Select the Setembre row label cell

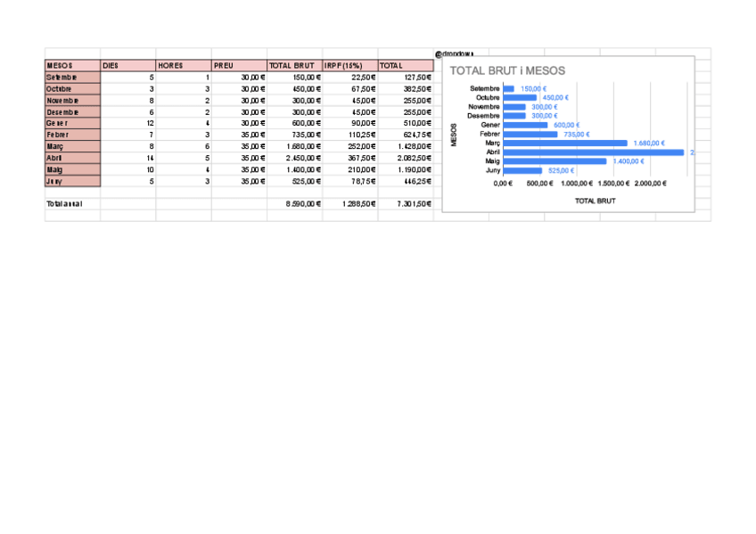point(72,78)
